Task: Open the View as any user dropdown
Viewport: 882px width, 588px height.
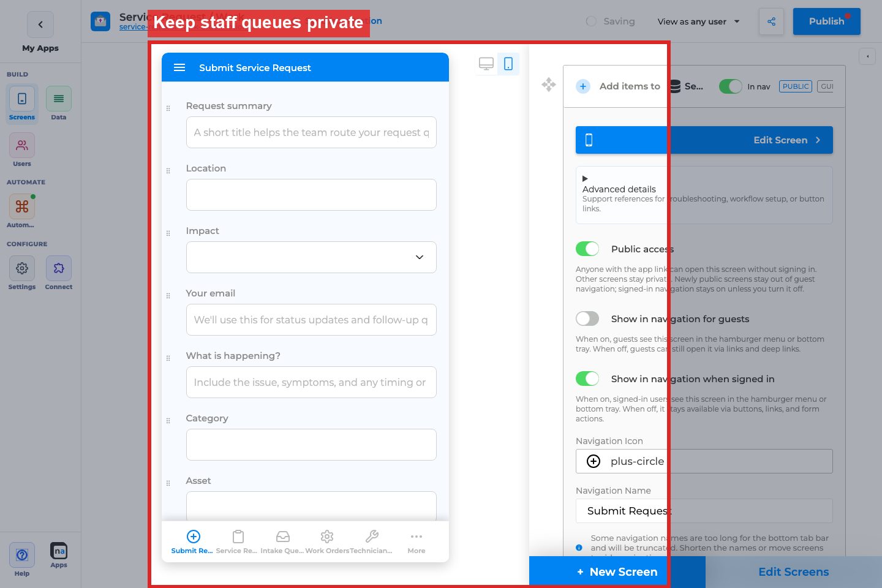Action: [699, 21]
